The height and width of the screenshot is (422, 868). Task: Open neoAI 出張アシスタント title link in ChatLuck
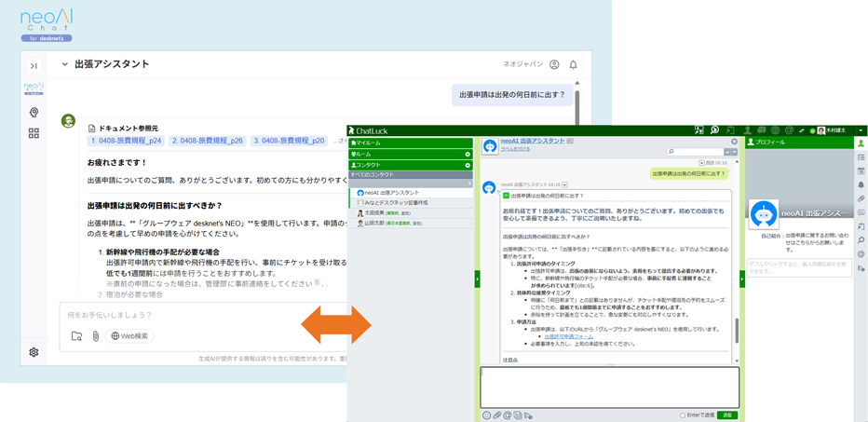click(x=533, y=142)
